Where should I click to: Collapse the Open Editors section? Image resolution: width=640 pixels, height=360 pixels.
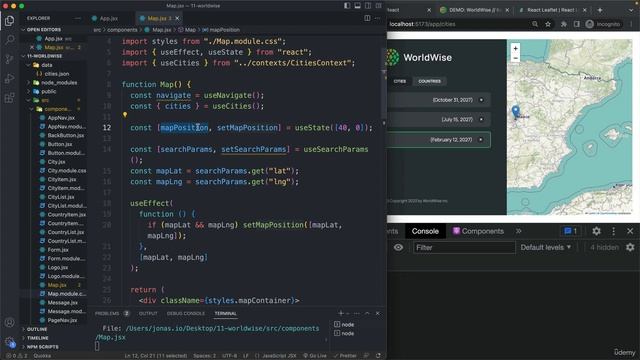(43, 30)
